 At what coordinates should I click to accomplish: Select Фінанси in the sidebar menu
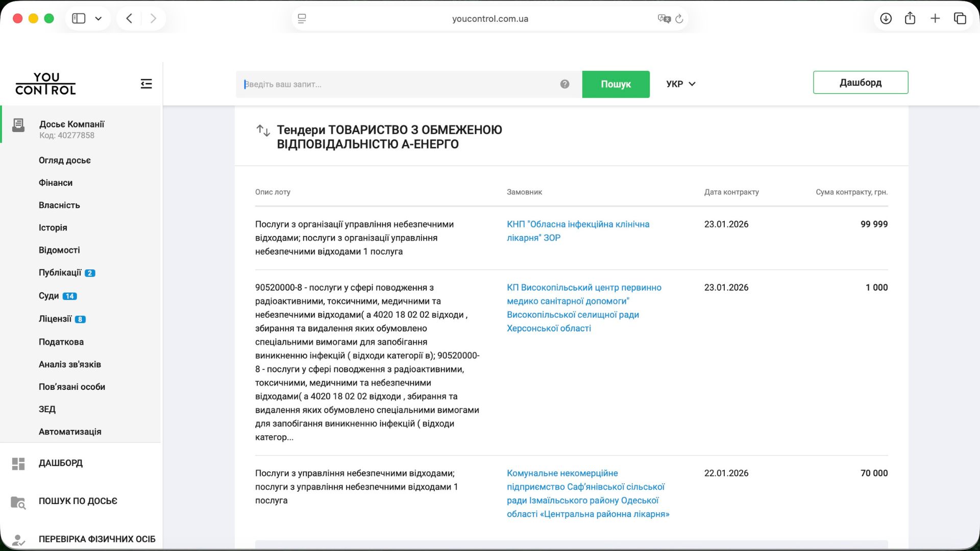point(55,183)
